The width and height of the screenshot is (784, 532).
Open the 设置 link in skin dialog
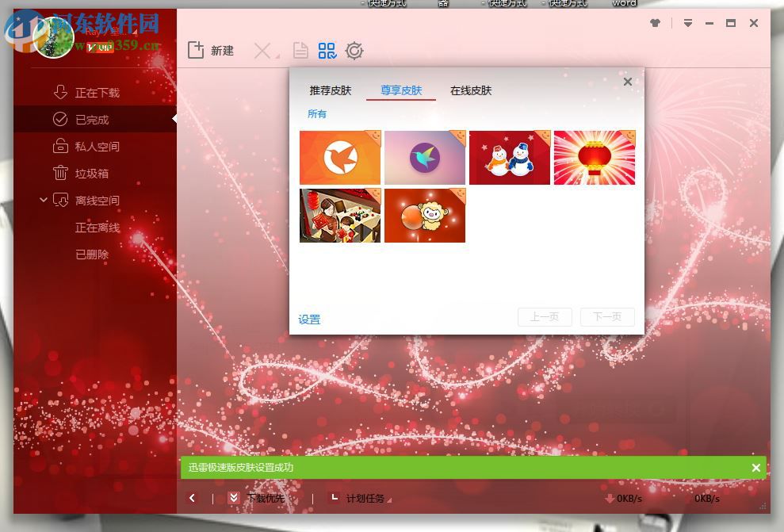point(309,319)
